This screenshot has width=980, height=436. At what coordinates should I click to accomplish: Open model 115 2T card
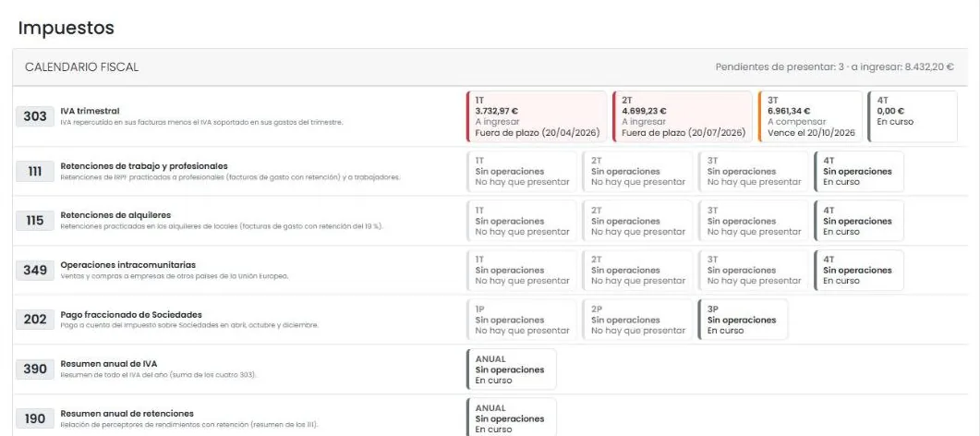click(637, 221)
